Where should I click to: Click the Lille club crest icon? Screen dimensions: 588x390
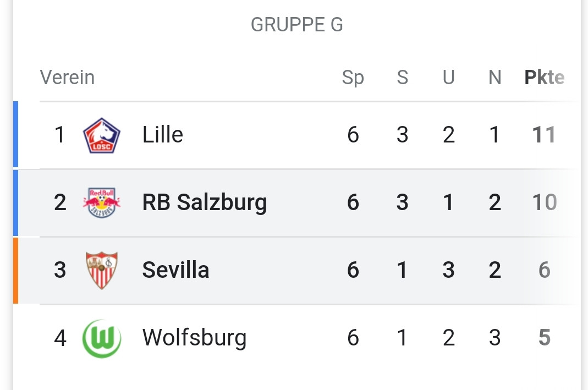[x=101, y=135]
